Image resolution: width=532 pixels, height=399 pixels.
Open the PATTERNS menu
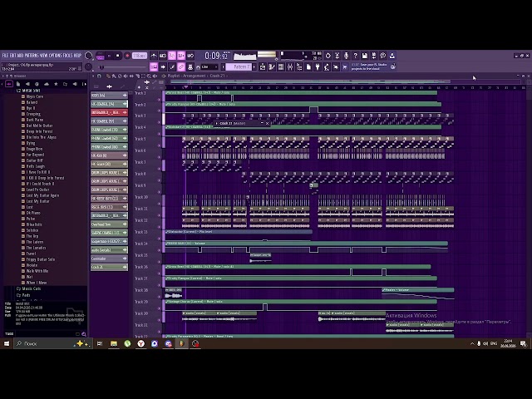coord(32,56)
